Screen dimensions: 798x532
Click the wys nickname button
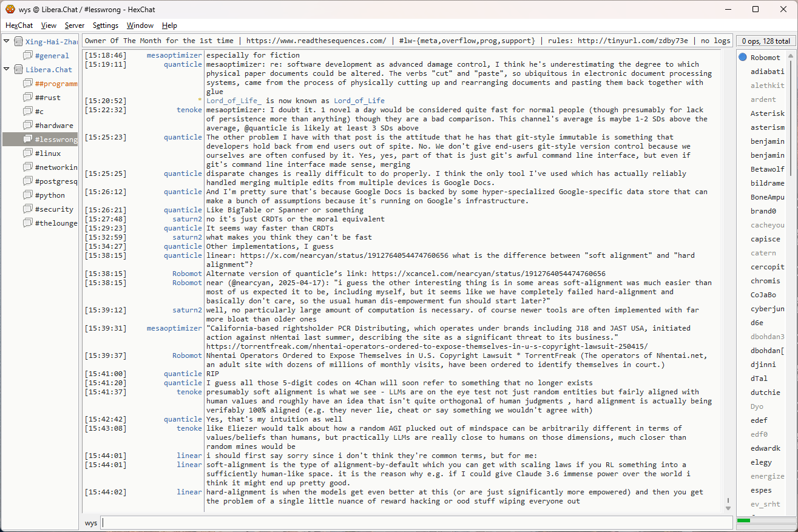point(91,523)
